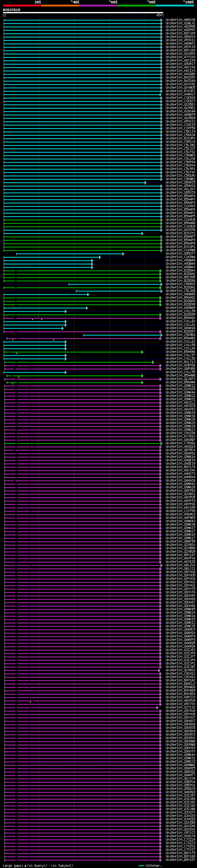Open the UniRef100_A4S6B6 hit label

[180, 74]
